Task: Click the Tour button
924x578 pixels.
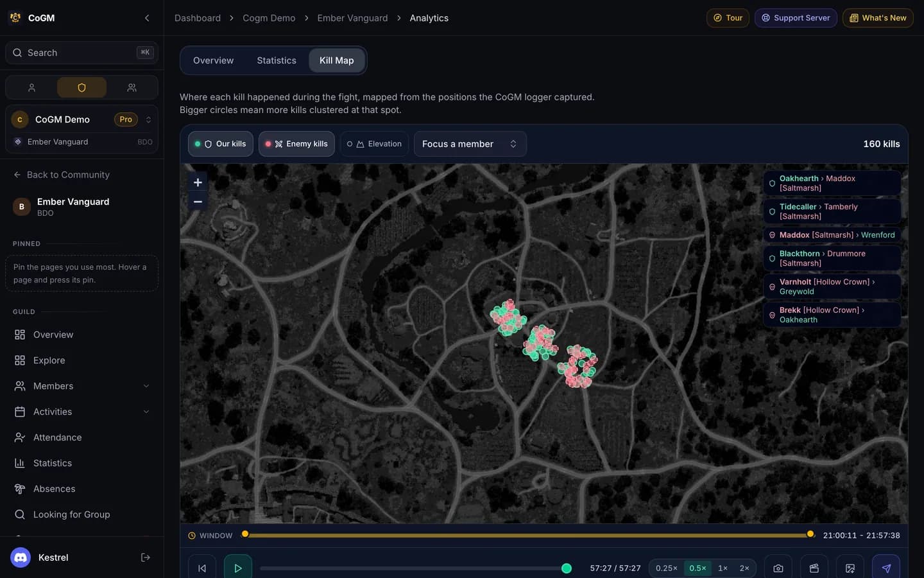Action: (x=728, y=18)
